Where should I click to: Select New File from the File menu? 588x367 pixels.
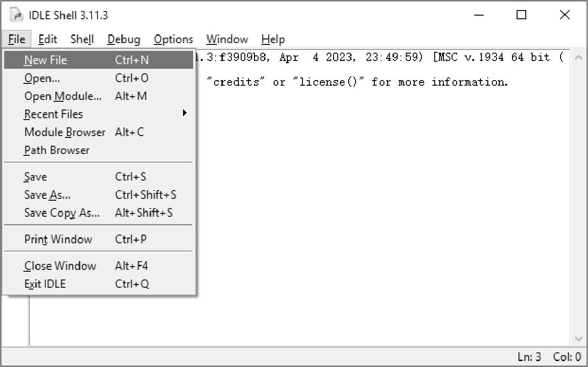[x=98, y=60]
